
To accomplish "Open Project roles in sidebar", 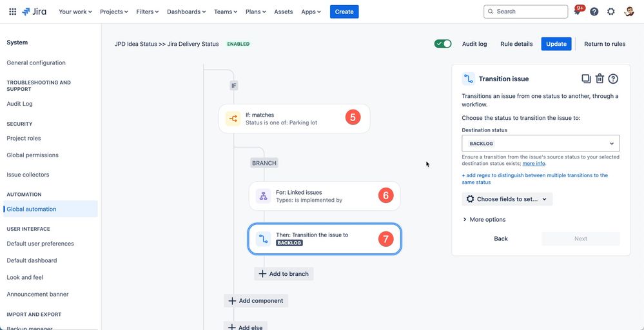I will click(x=24, y=139).
